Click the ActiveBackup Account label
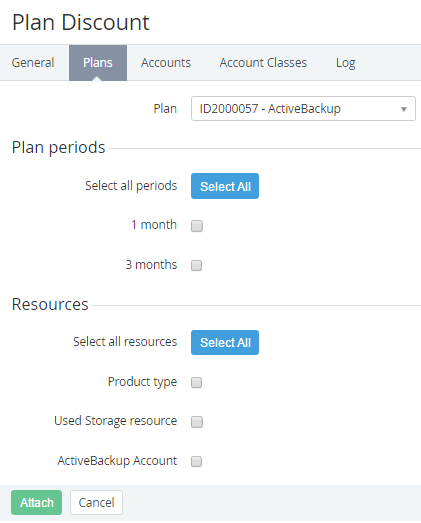 (117, 461)
